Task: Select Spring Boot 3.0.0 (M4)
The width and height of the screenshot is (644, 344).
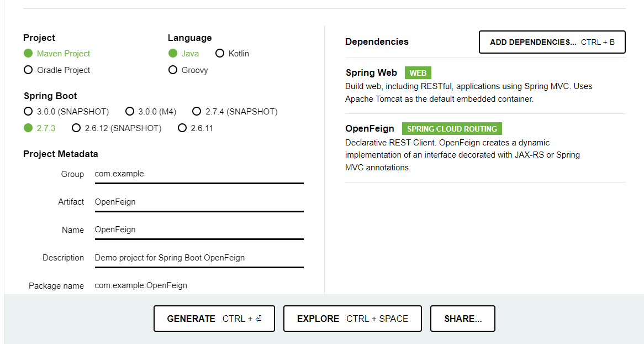Action: [x=130, y=111]
